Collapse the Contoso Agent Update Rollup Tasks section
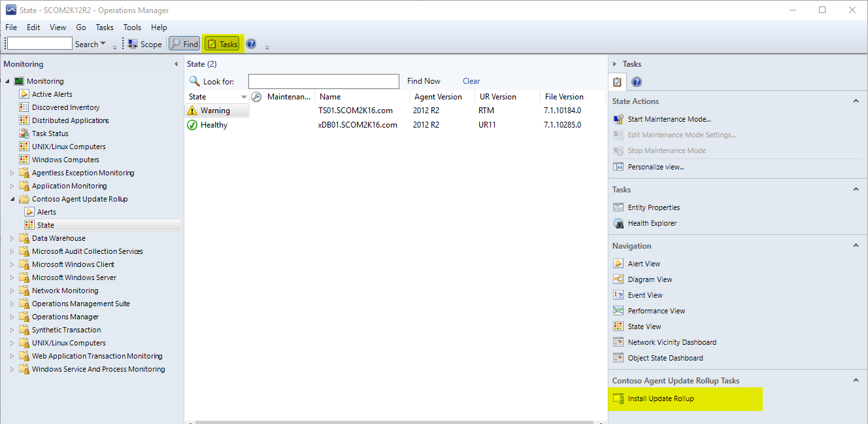This screenshot has height=424, width=868. click(856, 381)
